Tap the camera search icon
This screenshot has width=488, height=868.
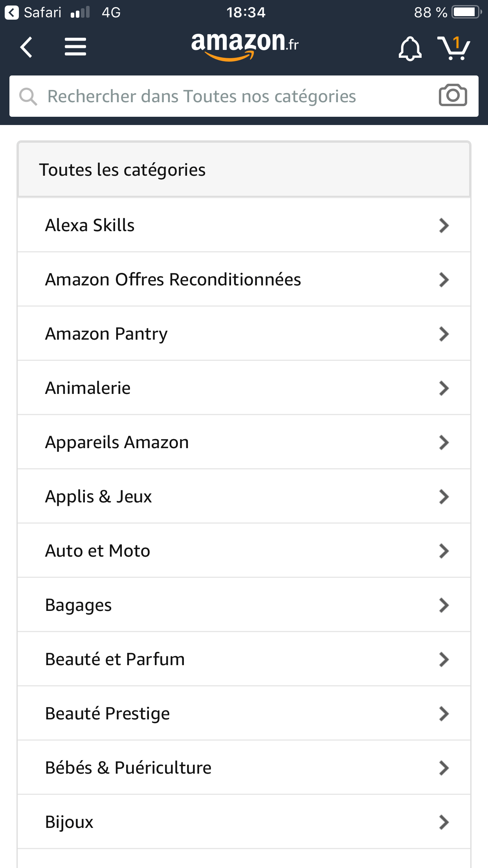pyautogui.click(x=453, y=96)
